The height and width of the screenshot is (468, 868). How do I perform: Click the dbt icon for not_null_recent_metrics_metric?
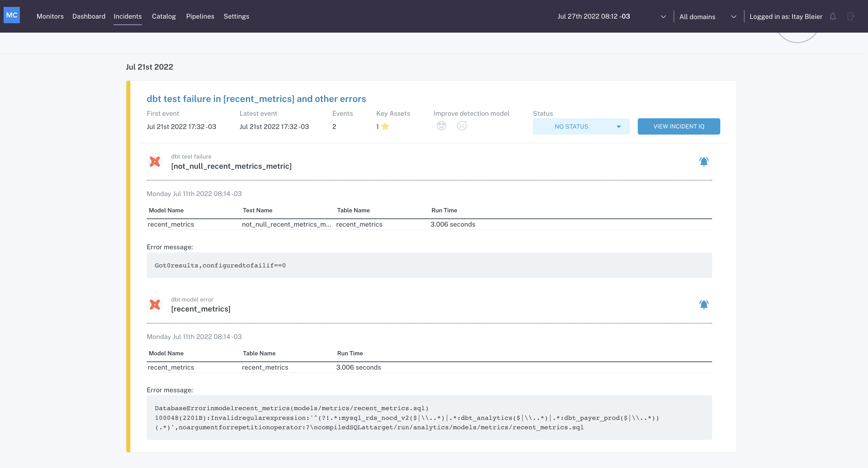point(155,162)
